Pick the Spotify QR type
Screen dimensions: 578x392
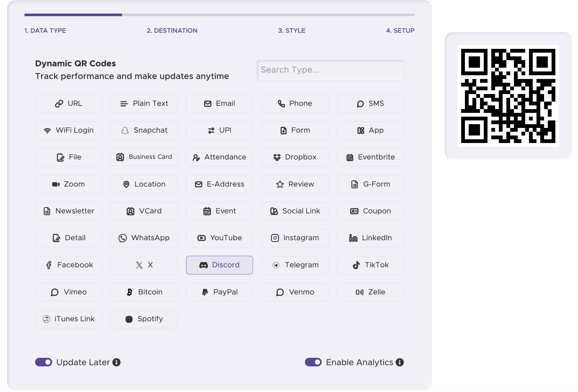tap(144, 319)
